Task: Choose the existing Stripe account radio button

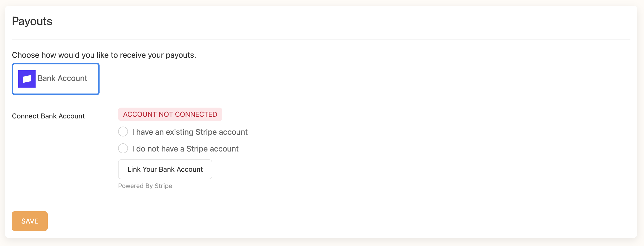Action: [123, 132]
